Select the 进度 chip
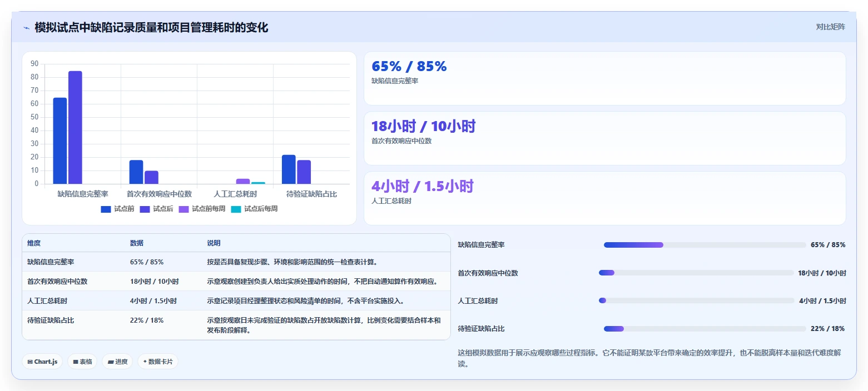This screenshot has width=868, height=391. pos(117,362)
